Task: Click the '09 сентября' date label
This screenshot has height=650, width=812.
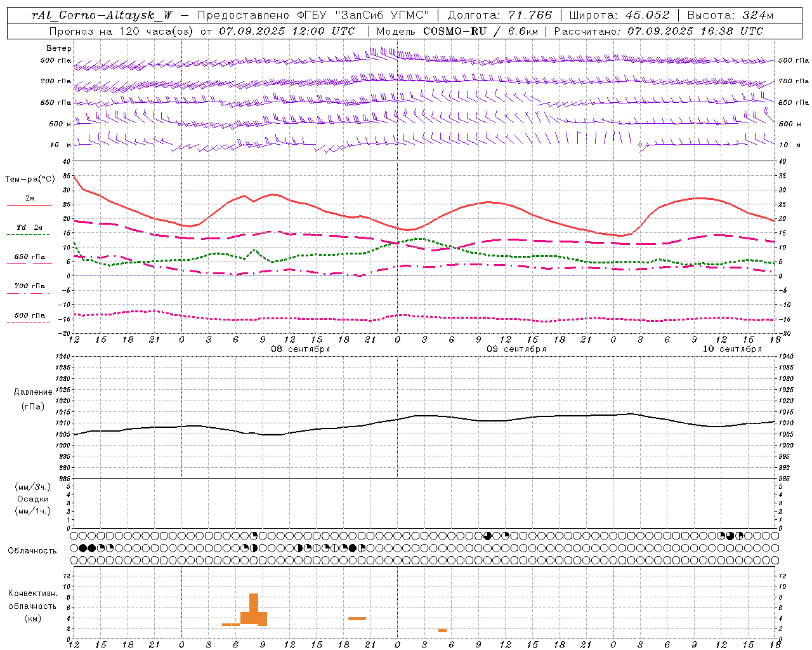Action: (516, 349)
